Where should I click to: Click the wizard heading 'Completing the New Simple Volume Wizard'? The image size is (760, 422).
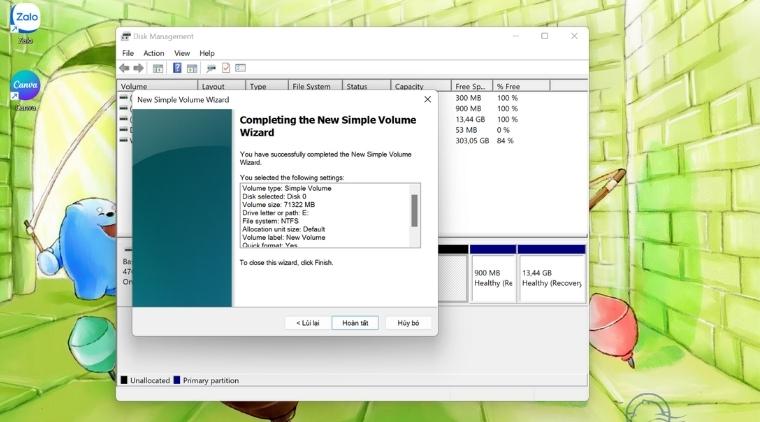(x=328, y=126)
